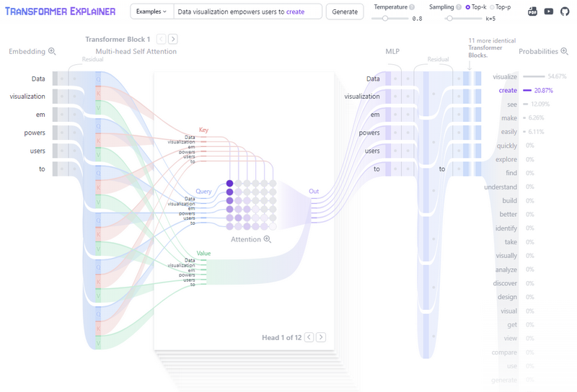The height and width of the screenshot is (392, 577).
Task: Click the 'understand' probability token
Action: [x=501, y=187]
